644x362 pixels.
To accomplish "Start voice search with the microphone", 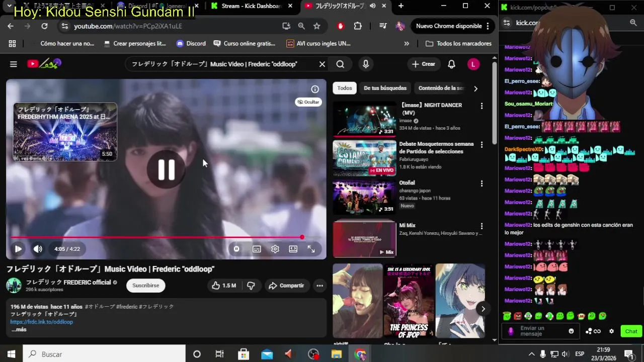I will click(x=366, y=64).
